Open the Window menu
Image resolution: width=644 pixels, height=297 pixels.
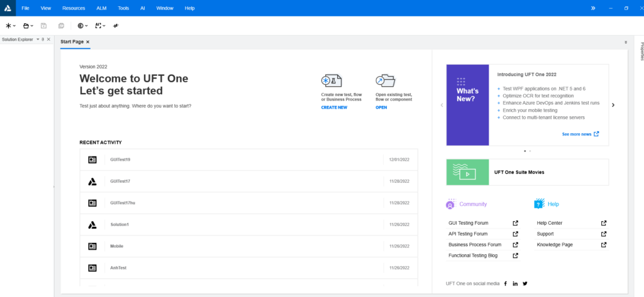(x=165, y=8)
